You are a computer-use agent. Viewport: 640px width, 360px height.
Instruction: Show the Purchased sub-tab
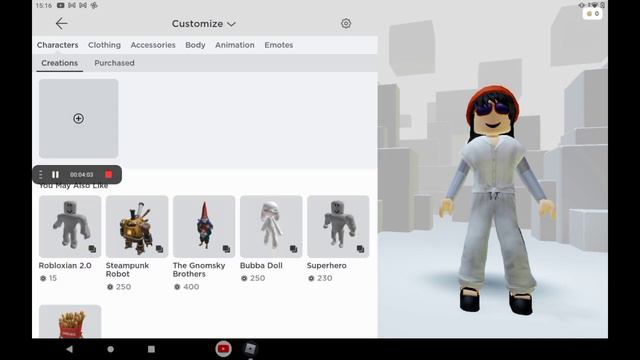[114, 63]
